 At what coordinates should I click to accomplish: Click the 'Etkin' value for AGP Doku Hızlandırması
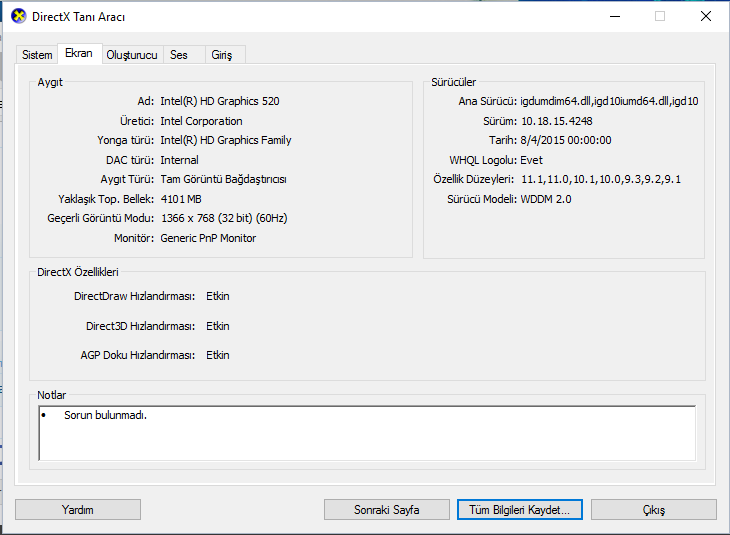click(x=218, y=355)
